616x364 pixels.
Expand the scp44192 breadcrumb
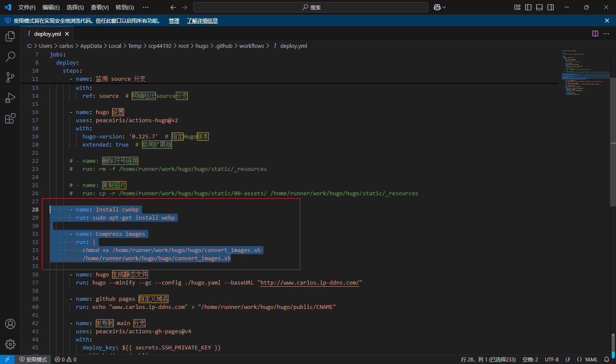click(x=160, y=46)
